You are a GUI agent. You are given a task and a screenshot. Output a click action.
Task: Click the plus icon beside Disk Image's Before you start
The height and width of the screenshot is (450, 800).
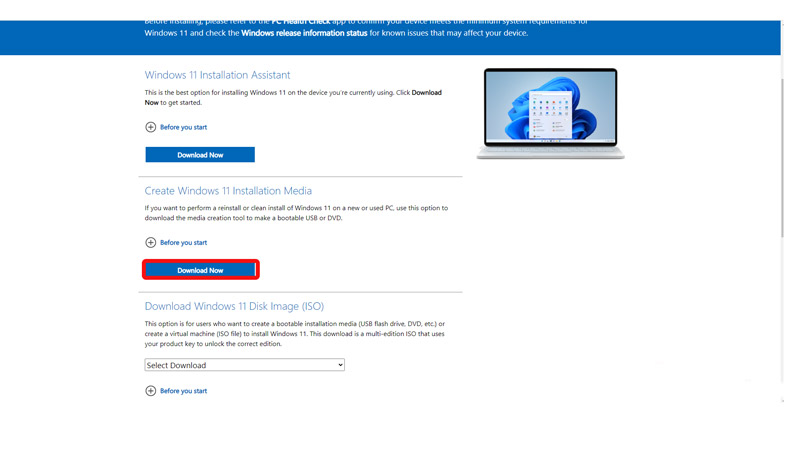pyautogui.click(x=151, y=391)
